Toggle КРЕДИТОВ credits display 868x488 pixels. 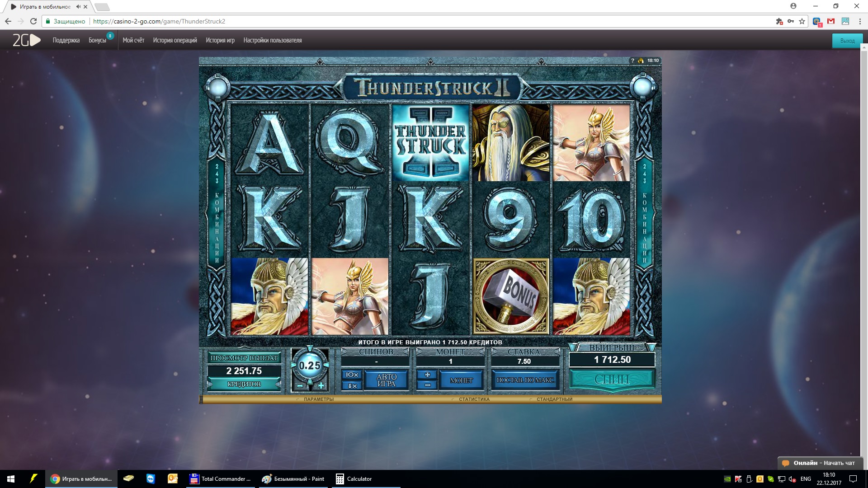pos(244,384)
